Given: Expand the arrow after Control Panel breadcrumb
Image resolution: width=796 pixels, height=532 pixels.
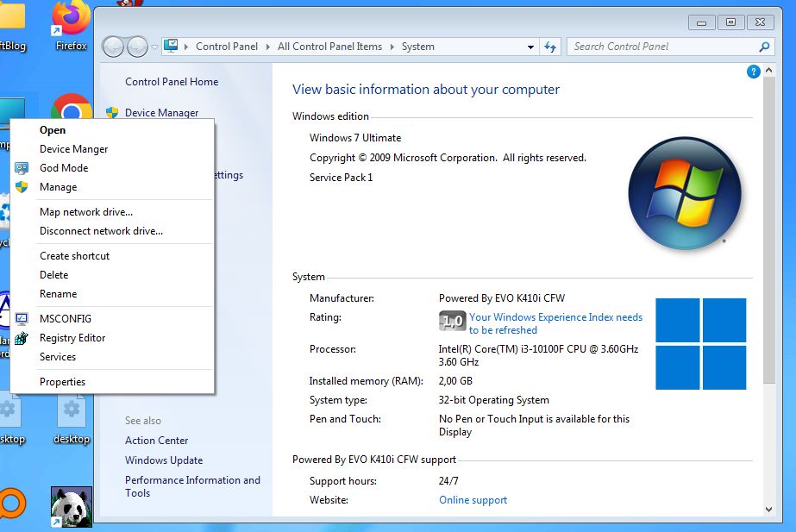Looking at the screenshot, I should 268,47.
